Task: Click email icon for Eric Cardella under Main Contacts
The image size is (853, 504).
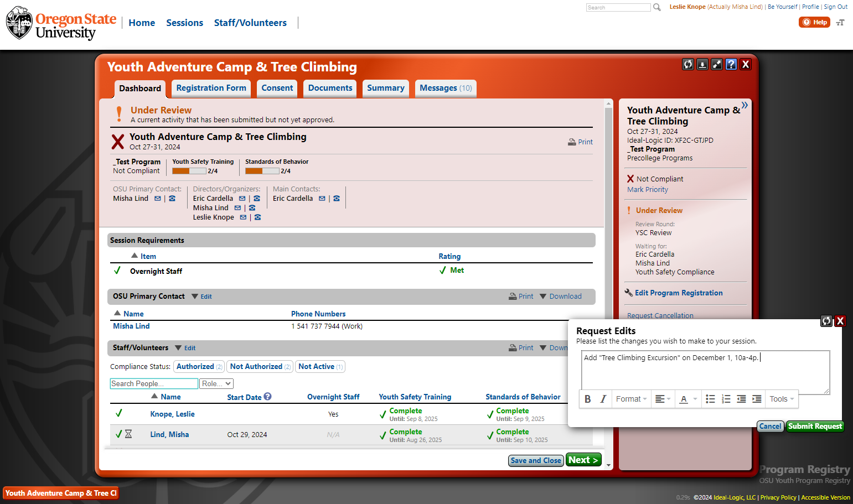Action: pos(322,199)
